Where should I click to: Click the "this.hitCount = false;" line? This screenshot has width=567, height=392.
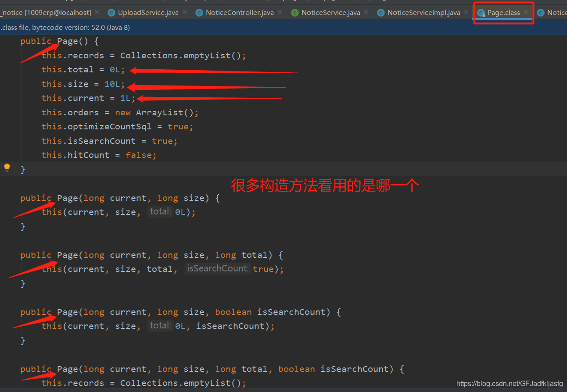pyautogui.click(x=99, y=155)
